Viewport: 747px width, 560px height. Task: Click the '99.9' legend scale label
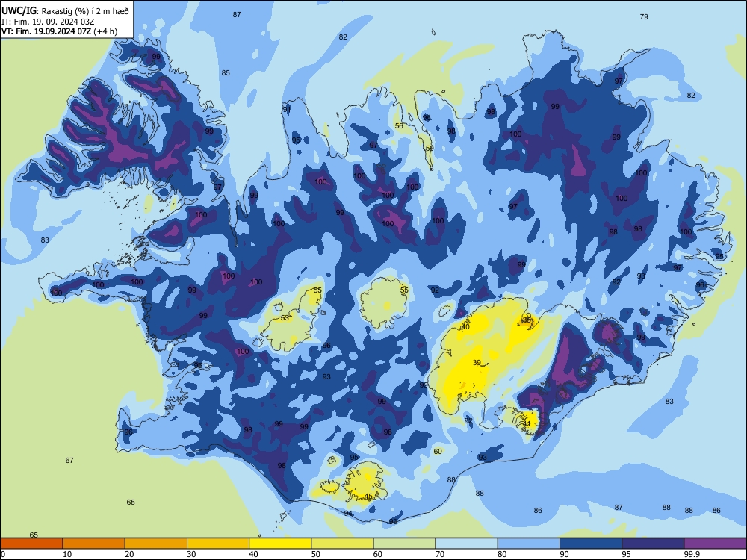click(692, 554)
